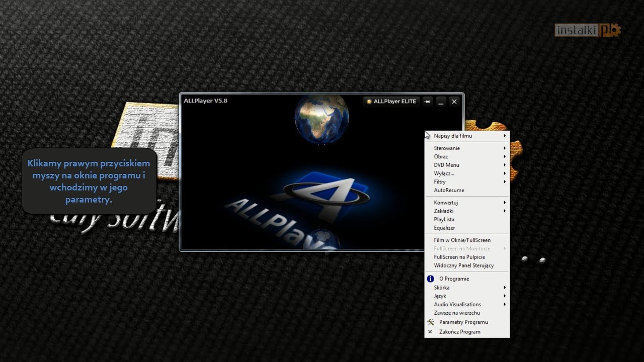Screen dimensions: 644x362
Task: Expand the Wyłącz... submenu
Action: pos(467,173)
